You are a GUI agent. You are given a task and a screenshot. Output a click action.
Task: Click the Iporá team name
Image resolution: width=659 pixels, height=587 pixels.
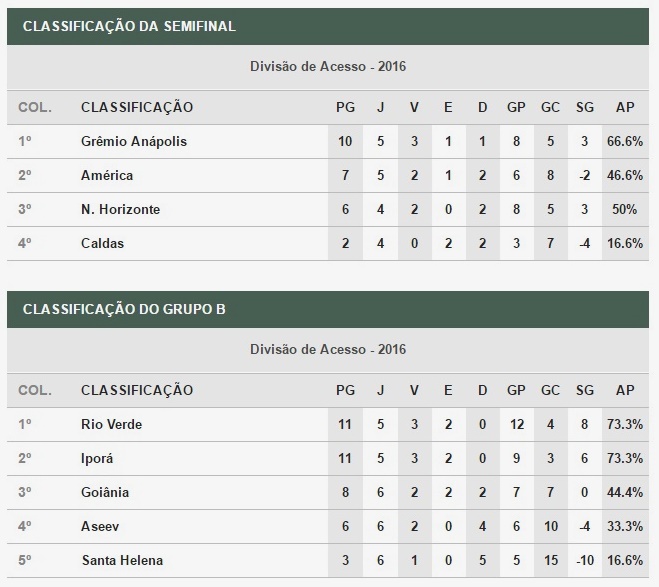(x=97, y=458)
